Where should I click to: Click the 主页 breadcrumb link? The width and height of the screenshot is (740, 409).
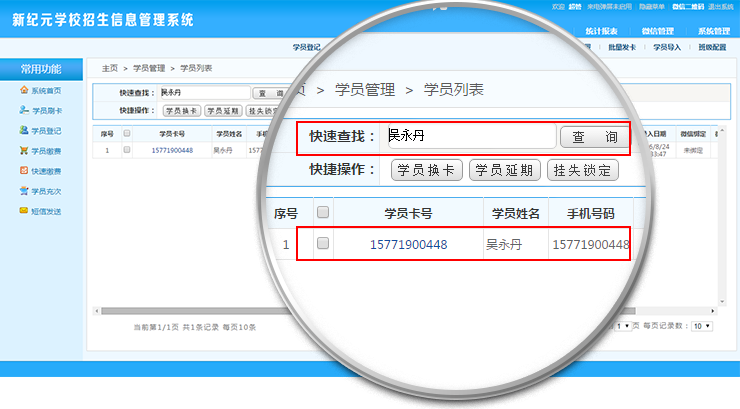click(x=109, y=68)
